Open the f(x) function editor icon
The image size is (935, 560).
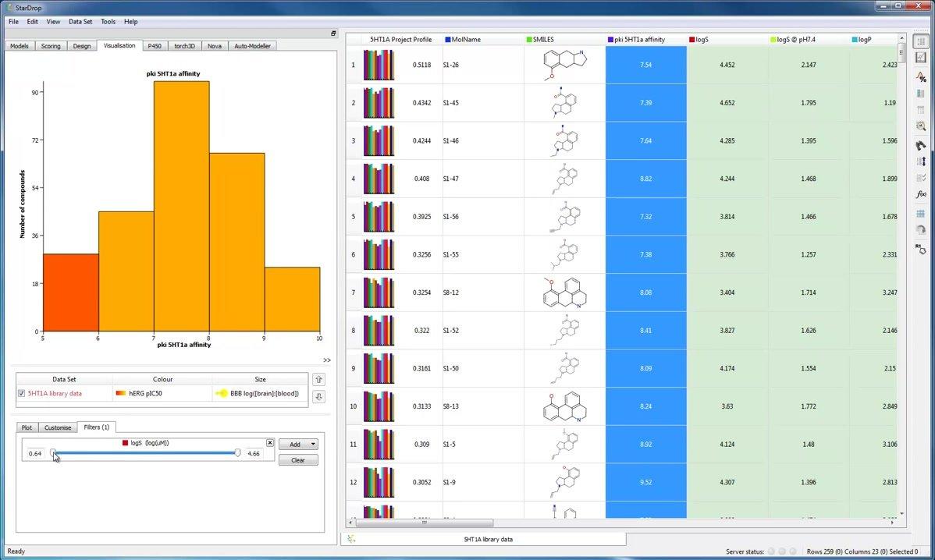click(x=921, y=194)
